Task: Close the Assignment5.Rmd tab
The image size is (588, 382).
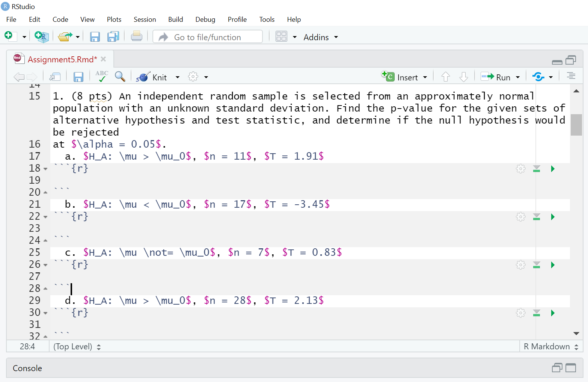Action: click(x=104, y=59)
